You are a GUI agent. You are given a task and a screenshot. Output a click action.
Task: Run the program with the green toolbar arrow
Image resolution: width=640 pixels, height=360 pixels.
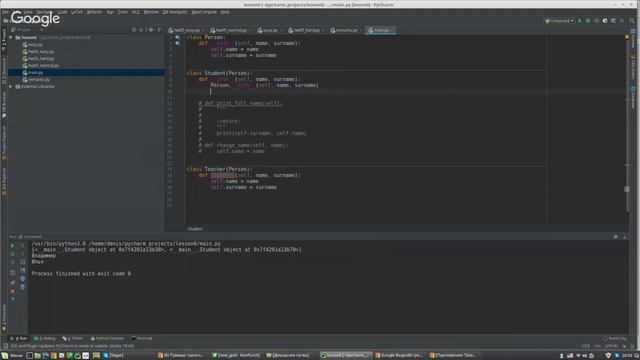point(579,20)
